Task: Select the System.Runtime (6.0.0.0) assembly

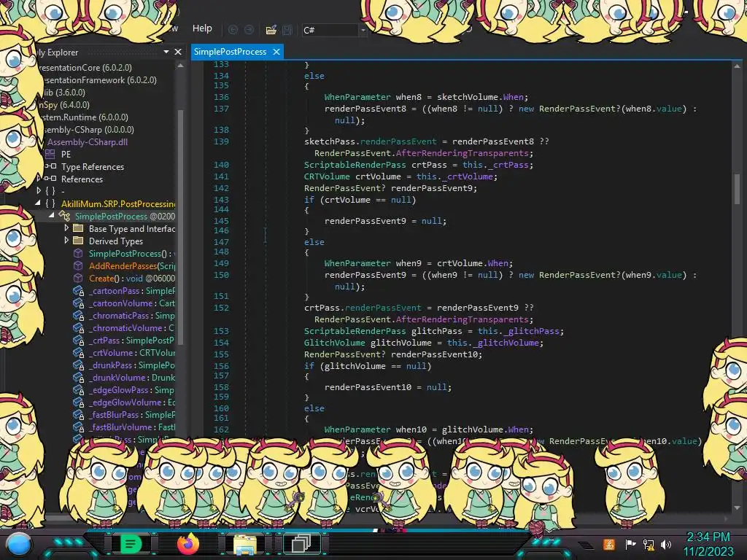Action: (x=85, y=117)
